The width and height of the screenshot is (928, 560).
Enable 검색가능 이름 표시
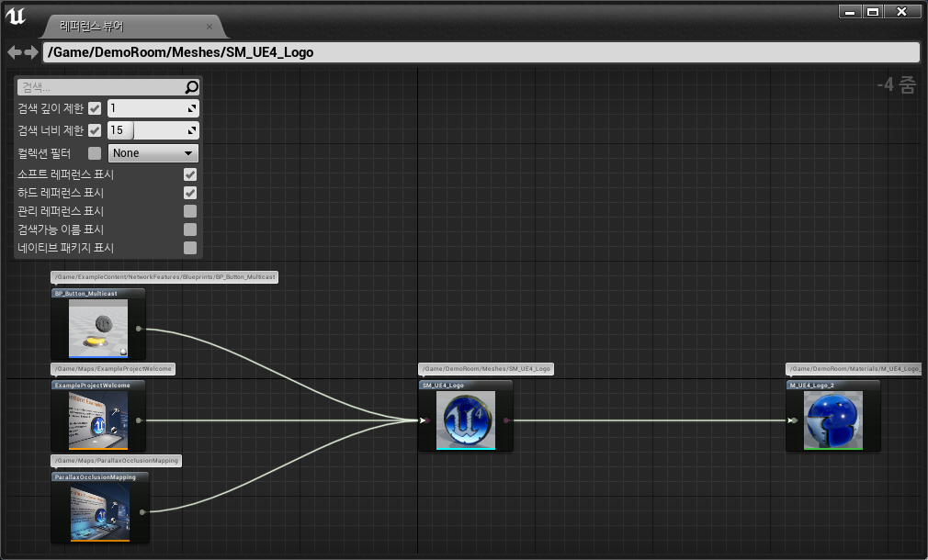pyautogui.click(x=190, y=230)
